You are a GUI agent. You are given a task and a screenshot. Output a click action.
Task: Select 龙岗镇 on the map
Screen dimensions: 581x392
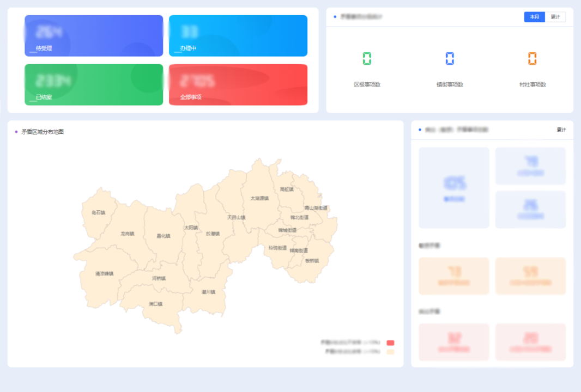tap(127, 234)
